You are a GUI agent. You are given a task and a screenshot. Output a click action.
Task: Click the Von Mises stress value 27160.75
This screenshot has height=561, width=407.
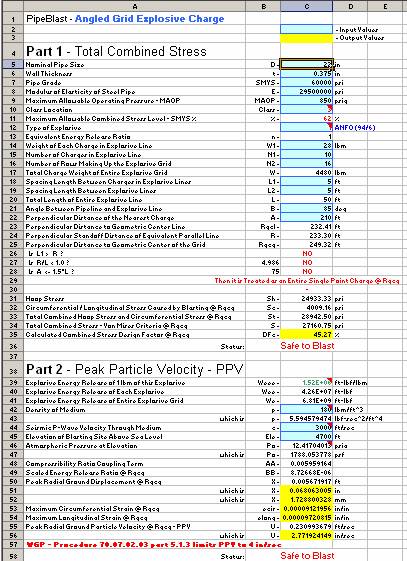[x=307, y=325]
